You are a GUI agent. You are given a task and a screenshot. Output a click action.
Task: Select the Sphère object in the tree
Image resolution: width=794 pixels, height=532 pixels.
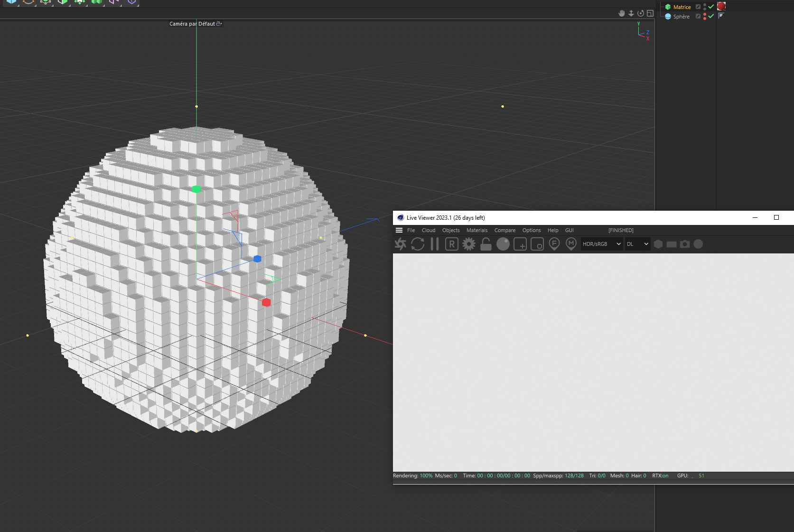pos(682,17)
